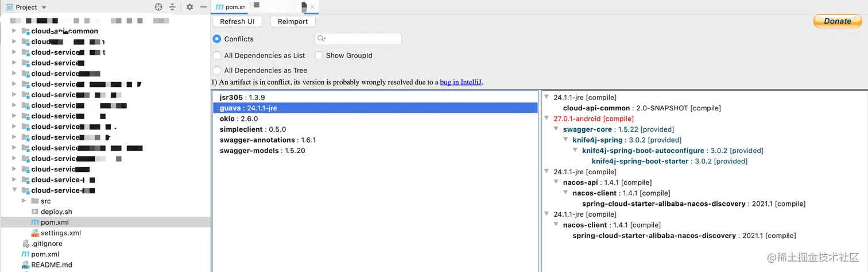Screen dimensions: 868x272
Task: Click the src folder icon
Action: 34,201
